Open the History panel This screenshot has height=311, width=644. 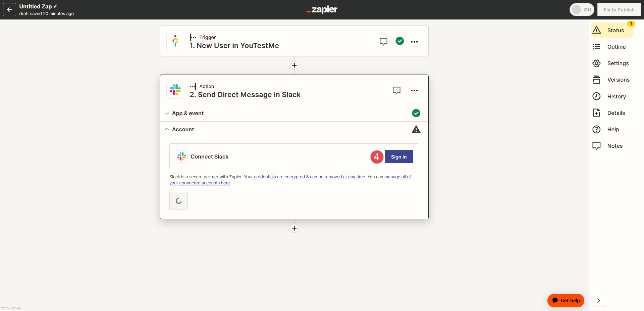click(612, 96)
